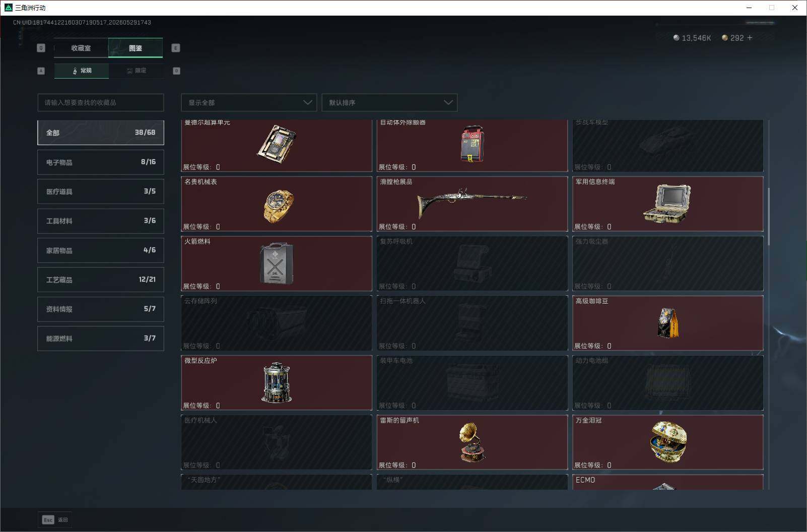The image size is (807, 532).
Task: Click the Esc 返回 back button
Action: (x=55, y=520)
